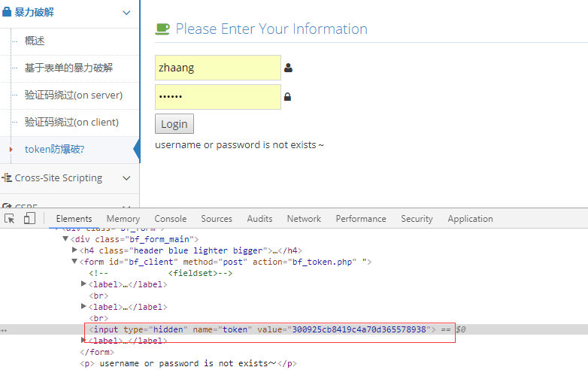588x370 pixels.
Task: Open 基于表单的暴力破解 sidebar link
Action: click(x=68, y=68)
